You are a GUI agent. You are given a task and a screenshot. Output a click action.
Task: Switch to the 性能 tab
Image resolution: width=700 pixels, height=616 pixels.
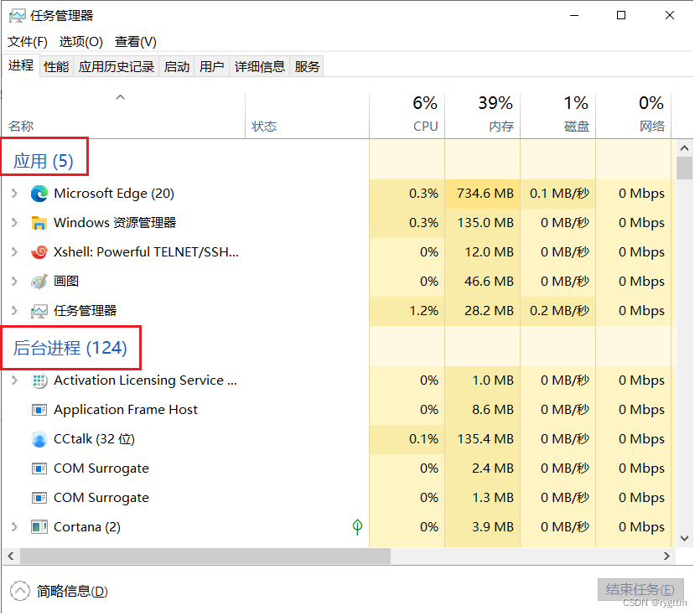coord(56,66)
